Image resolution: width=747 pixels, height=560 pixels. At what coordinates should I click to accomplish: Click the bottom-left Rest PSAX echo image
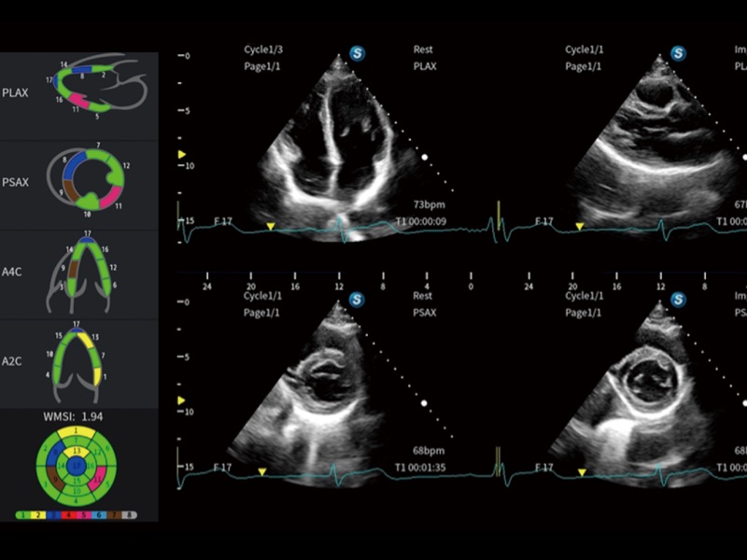[331, 392]
